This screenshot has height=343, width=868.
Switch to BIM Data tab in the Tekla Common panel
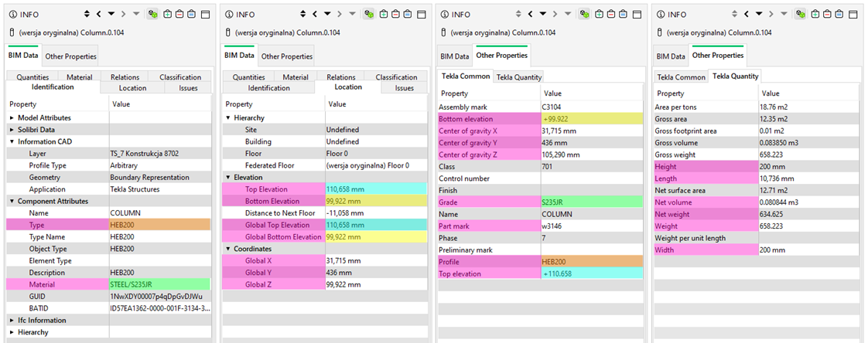point(454,56)
